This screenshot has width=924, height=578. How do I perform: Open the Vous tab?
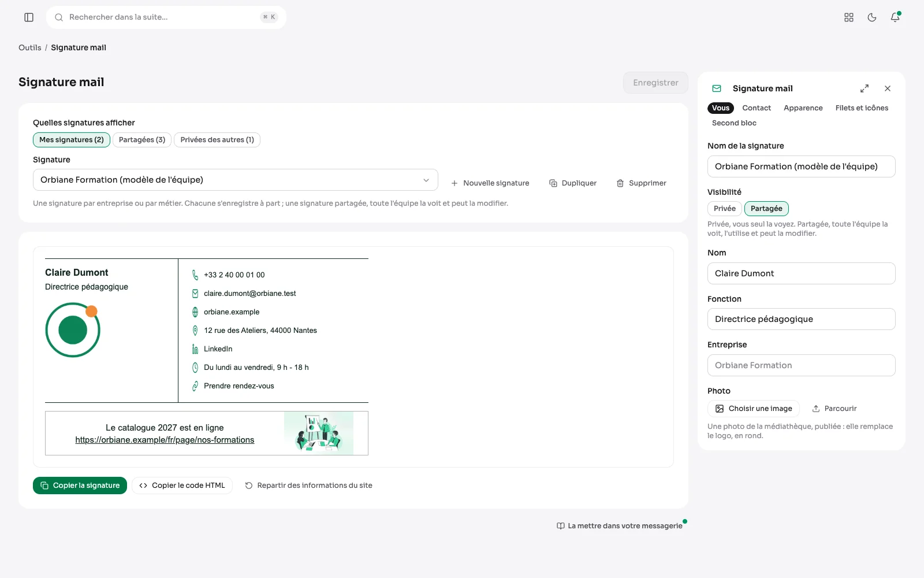coord(721,108)
